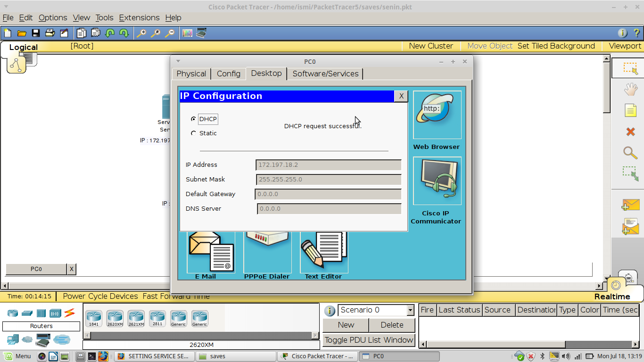Image resolution: width=644 pixels, height=362 pixels.
Task: Select the End Devices category icon
Action: (x=13, y=339)
